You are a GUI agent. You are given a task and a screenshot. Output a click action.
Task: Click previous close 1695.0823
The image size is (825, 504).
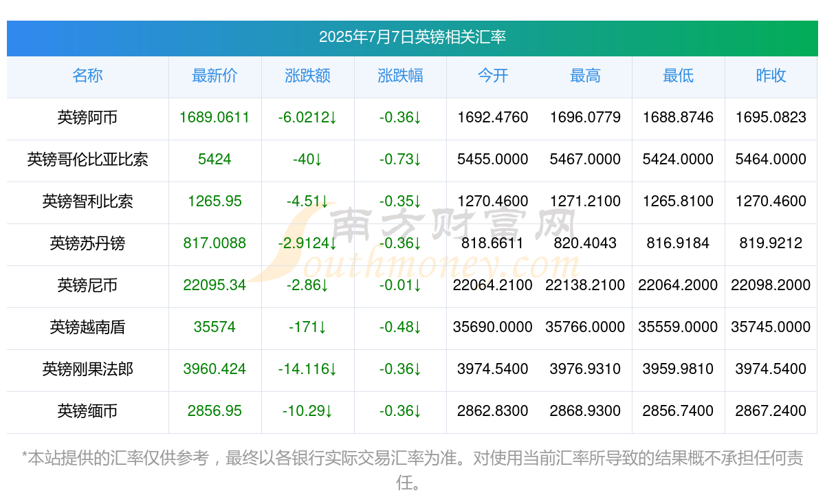[x=771, y=118]
